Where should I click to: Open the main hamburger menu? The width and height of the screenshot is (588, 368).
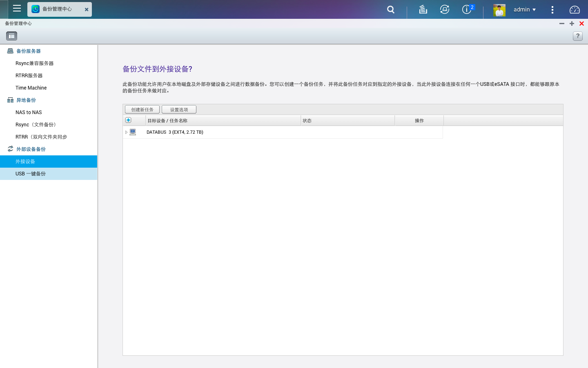[17, 9]
